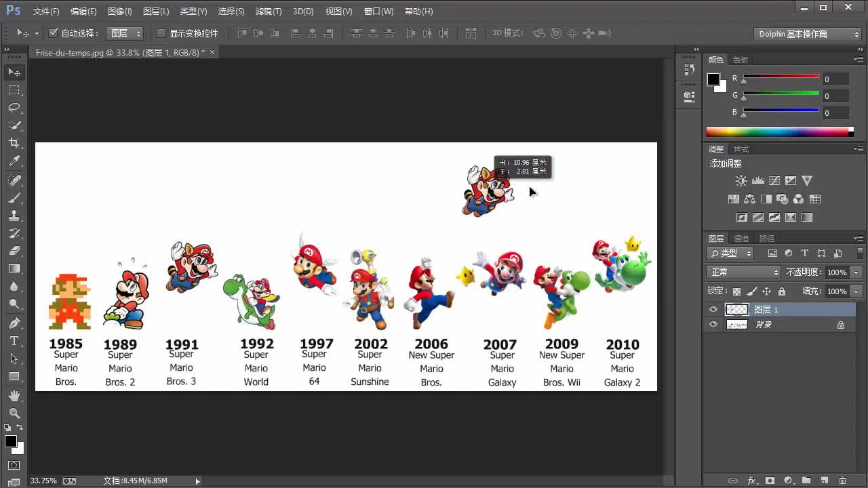Image resolution: width=868 pixels, height=488 pixels.
Task: Enable the 自动选择 checkbox
Action: 53,33
